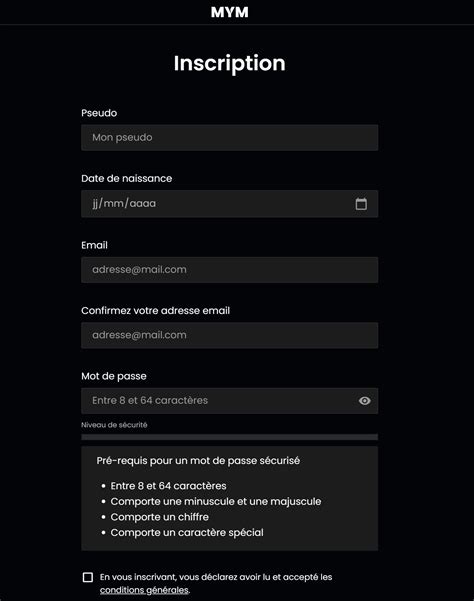This screenshot has width=474, height=601.
Task: Click the Pré-requis pour un mot de passe sécurisé title
Action: click(x=198, y=461)
